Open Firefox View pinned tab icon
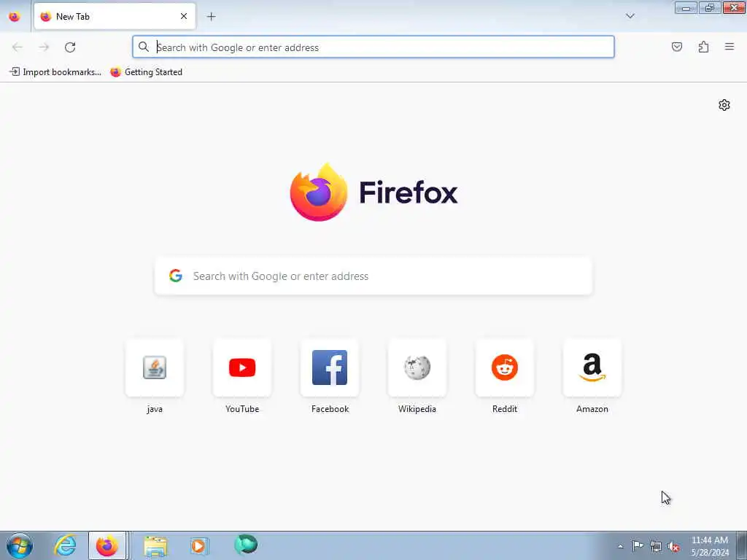The width and height of the screenshot is (747, 560). tap(15, 17)
